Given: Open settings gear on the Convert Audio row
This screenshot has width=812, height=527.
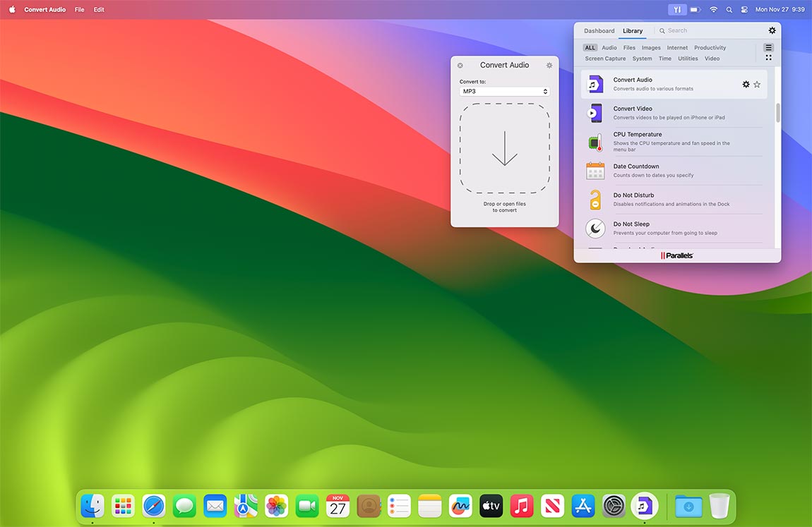Looking at the screenshot, I should (x=746, y=84).
